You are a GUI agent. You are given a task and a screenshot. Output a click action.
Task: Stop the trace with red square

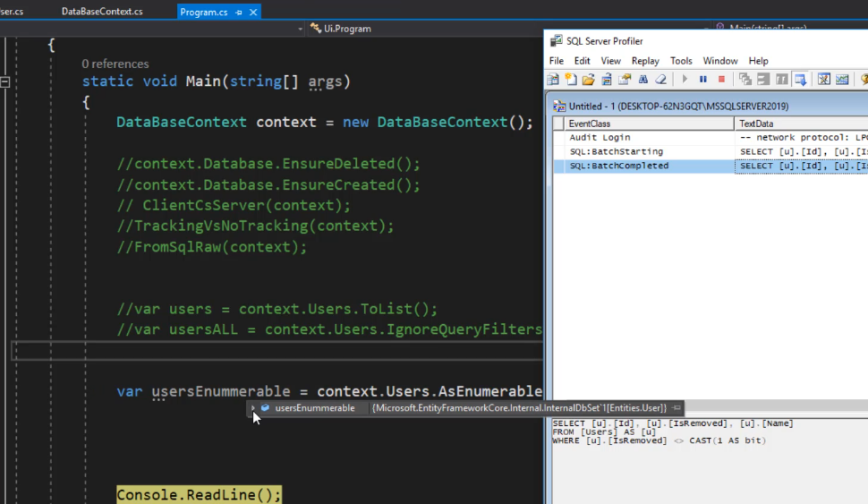[721, 79]
